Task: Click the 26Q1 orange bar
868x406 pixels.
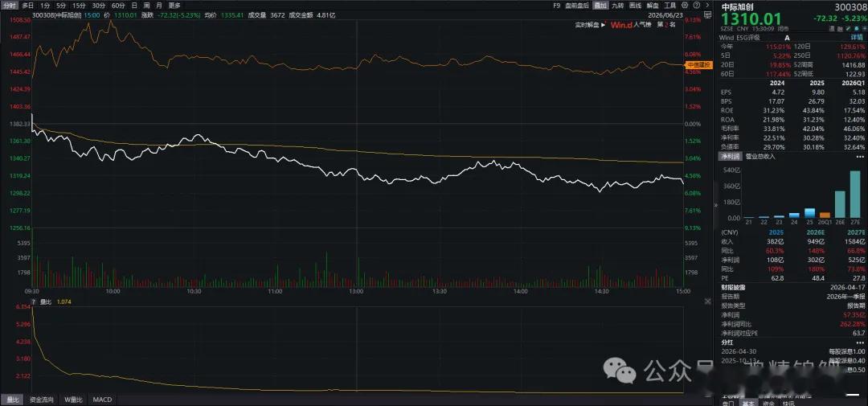Action: [825, 215]
